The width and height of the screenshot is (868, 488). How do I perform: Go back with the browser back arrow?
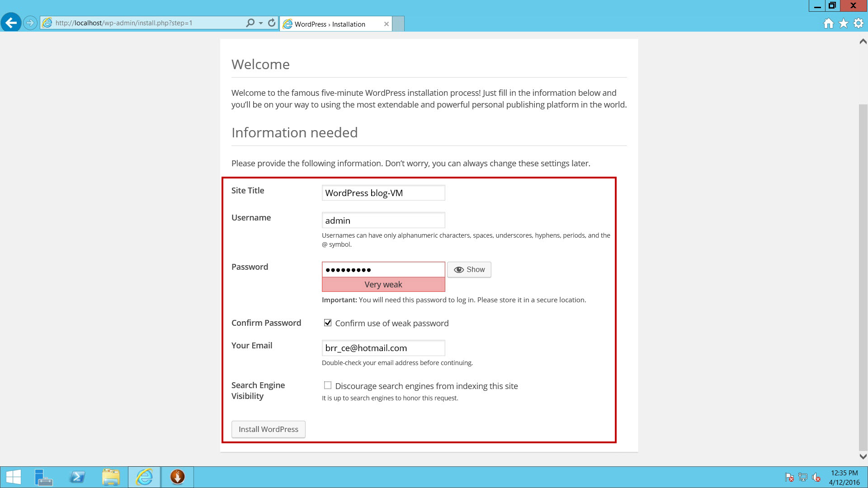click(x=11, y=23)
